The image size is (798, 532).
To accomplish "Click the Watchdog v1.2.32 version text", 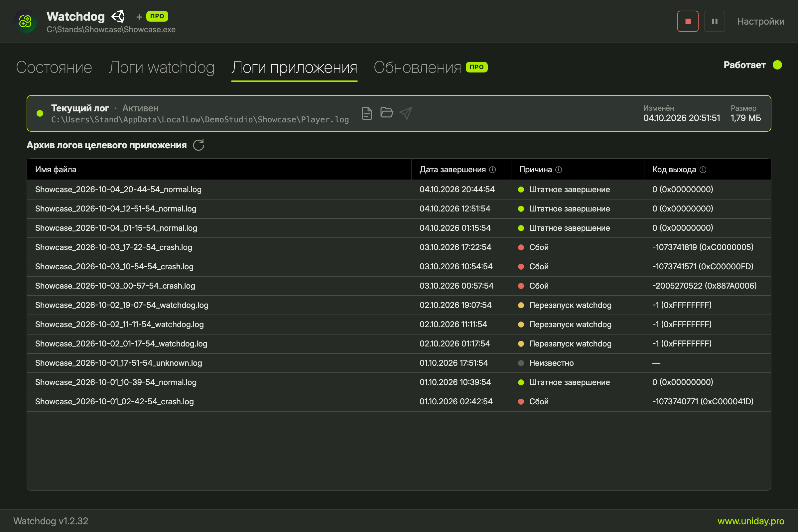I will [51, 521].
